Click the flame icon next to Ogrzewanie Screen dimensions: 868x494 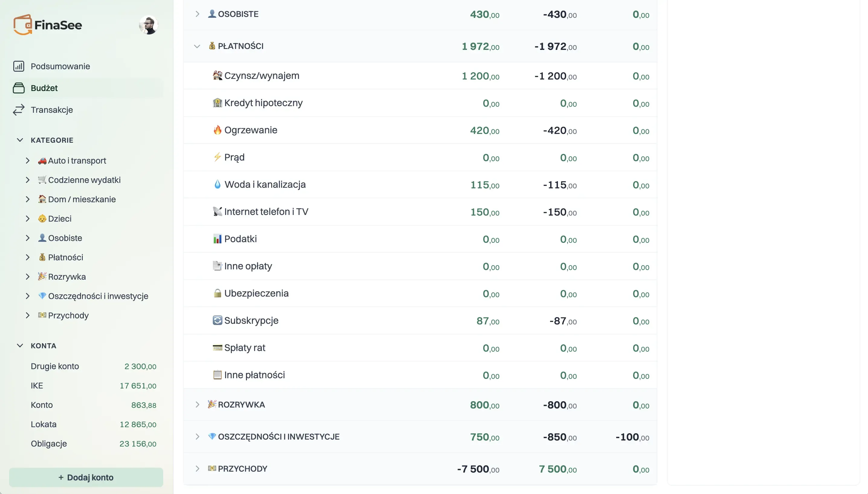[217, 130]
